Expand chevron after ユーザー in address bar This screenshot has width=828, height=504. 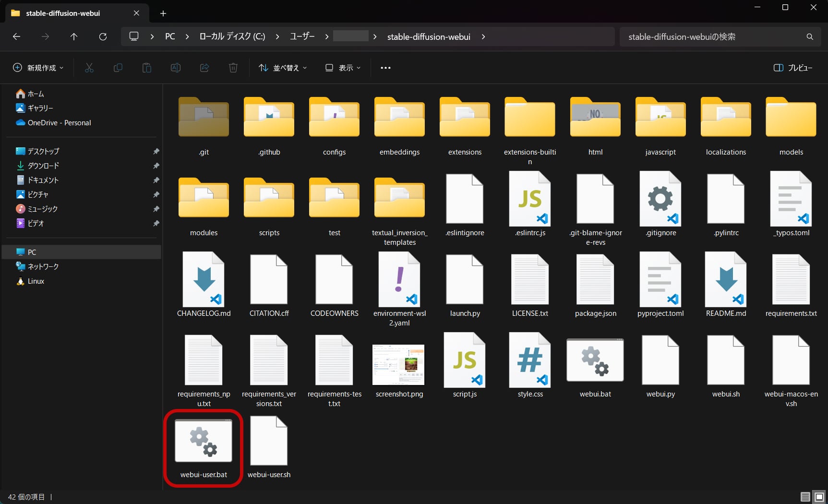[x=327, y=36]
